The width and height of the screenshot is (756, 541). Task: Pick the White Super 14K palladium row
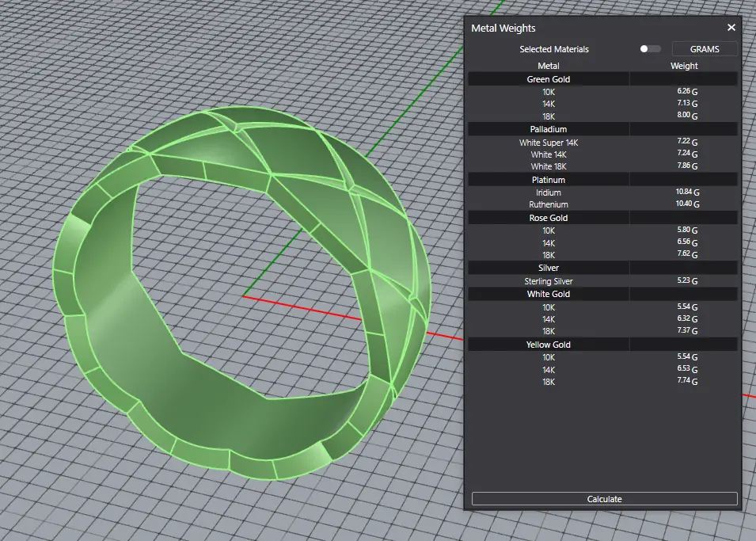(x=549, y=143)
